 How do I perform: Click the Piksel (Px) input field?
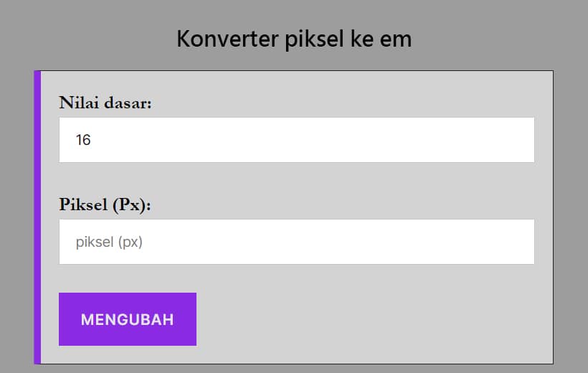click(297, 242)
